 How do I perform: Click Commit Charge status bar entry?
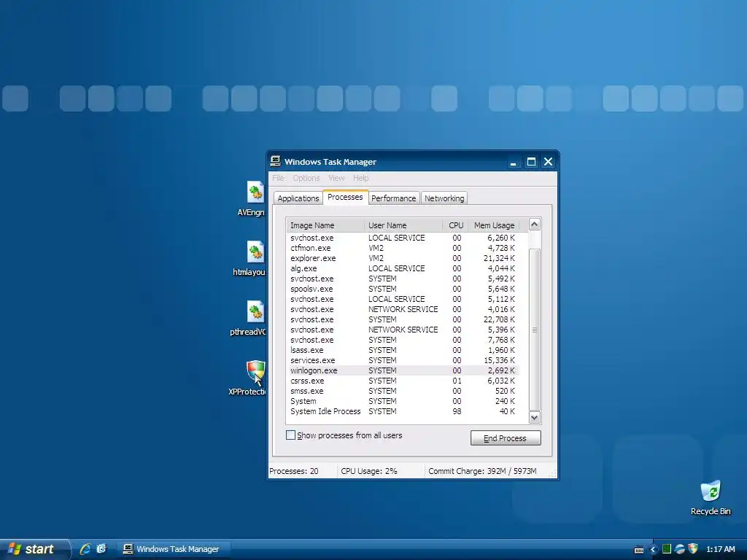point(482,472)
